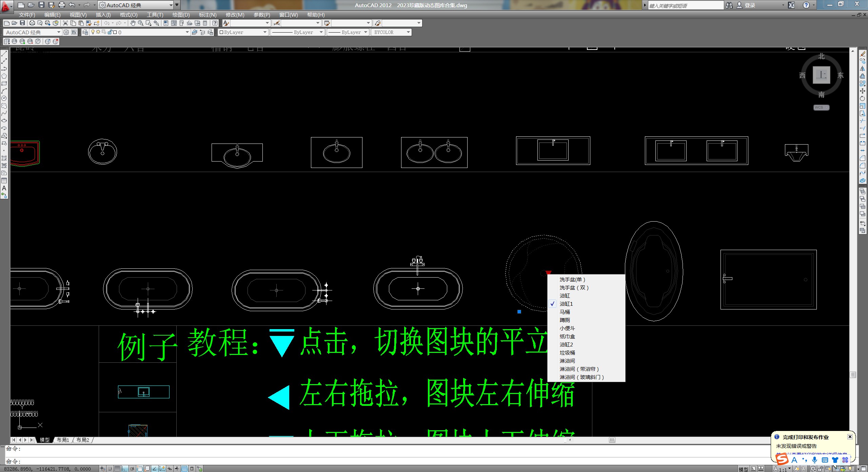Open the Help question mark icon
Image resolution: width=868 pixels, height=472 pixels.
tap(215, 23)
